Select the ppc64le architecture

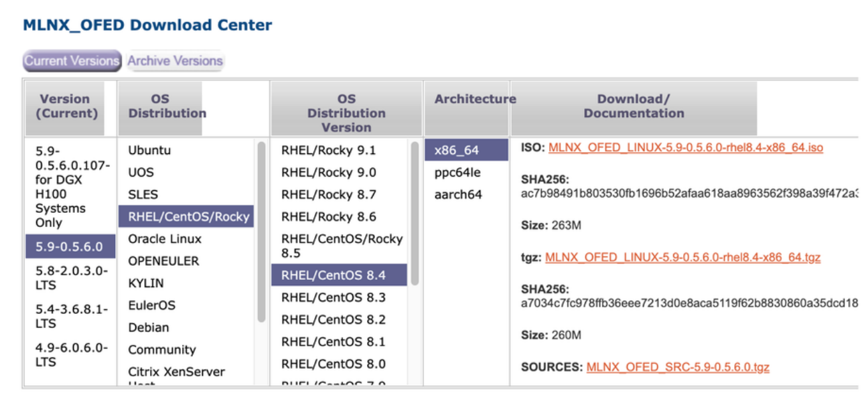click(x=457, y=173)
